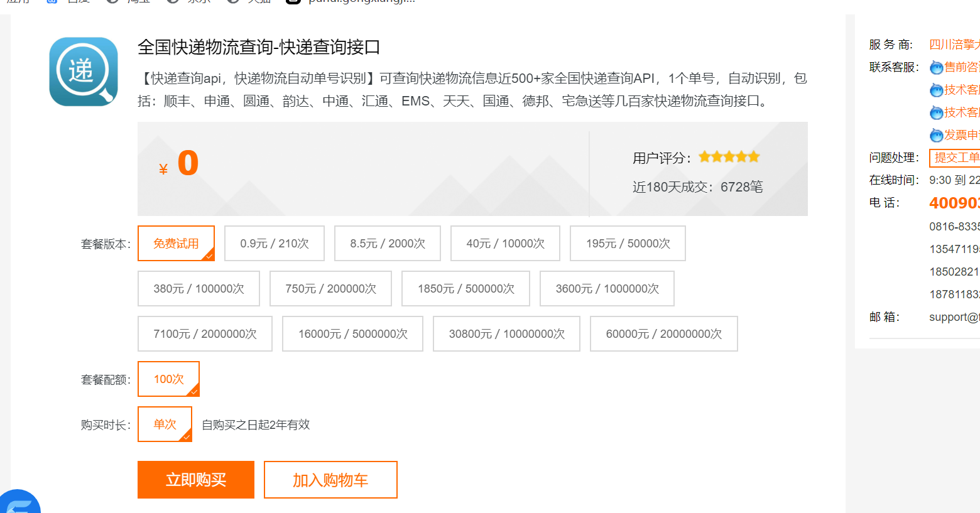Select the 100次 quota option

pyautogui.click(x=168, y=379)
